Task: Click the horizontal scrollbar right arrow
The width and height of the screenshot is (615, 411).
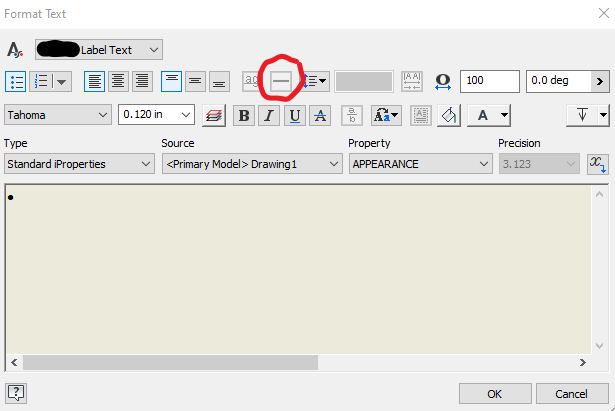Action: pos(583,362)
